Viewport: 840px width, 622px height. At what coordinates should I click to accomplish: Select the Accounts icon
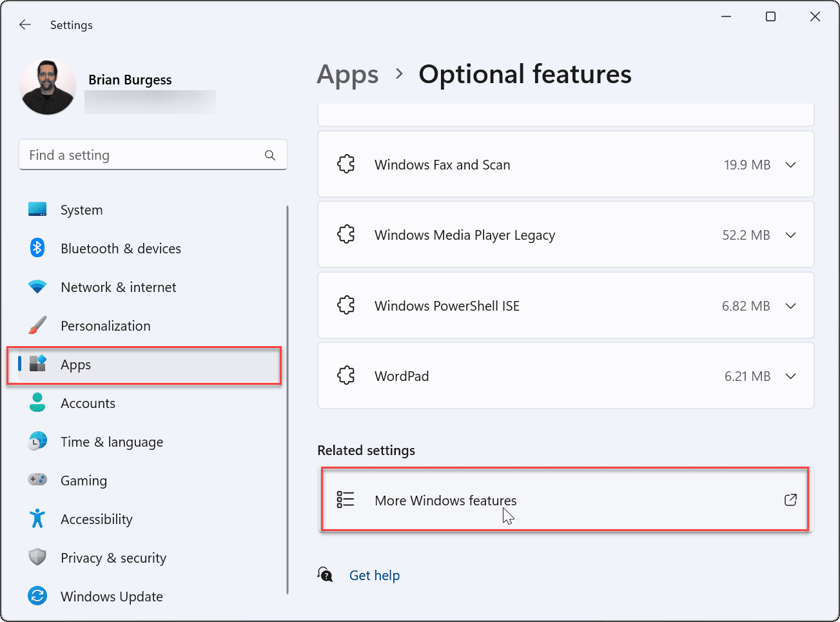coord(37,403)
